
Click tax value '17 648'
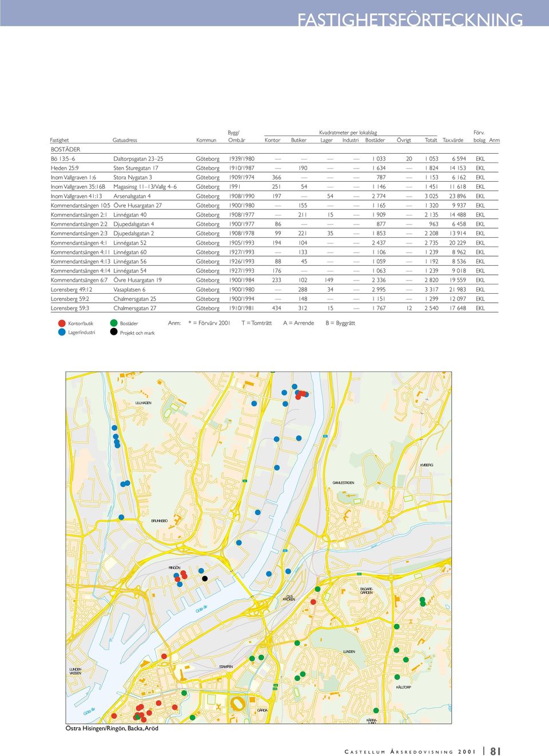pos(457,308)
